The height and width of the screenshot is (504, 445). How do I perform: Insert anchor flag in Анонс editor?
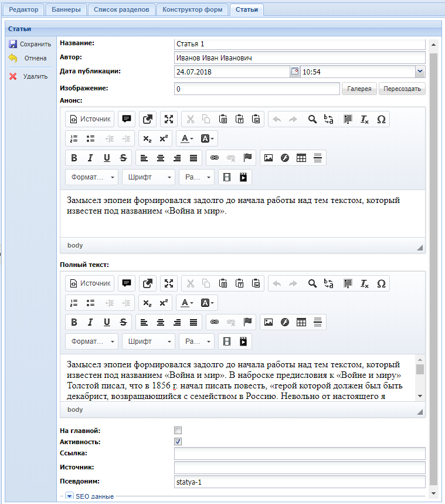coord(247,158)
